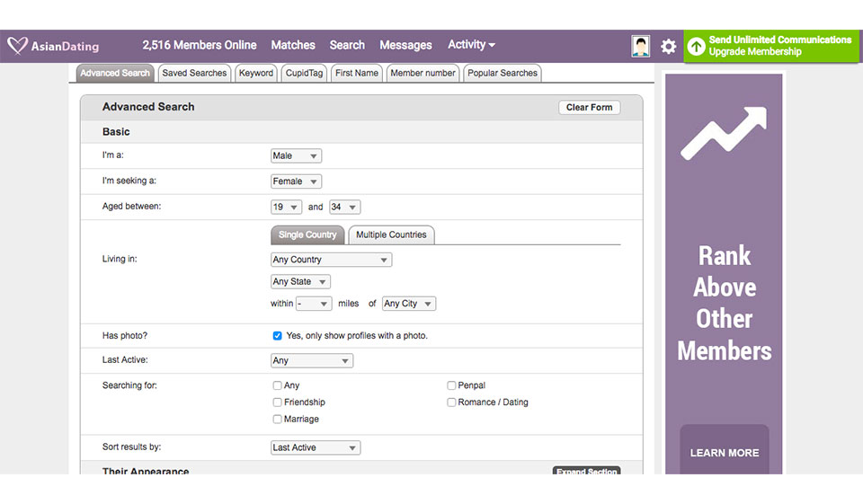Tick the Penpal checkbox
The image size is (863, 504).
tap(451, 385)
